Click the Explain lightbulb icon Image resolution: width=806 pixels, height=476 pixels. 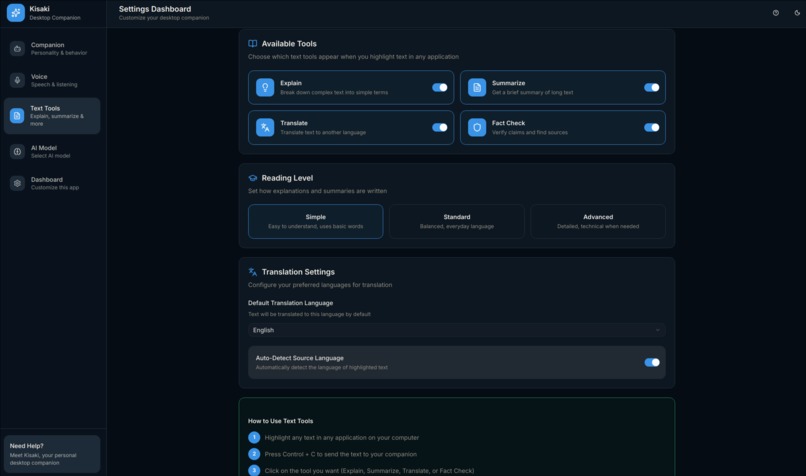[265, 87]
